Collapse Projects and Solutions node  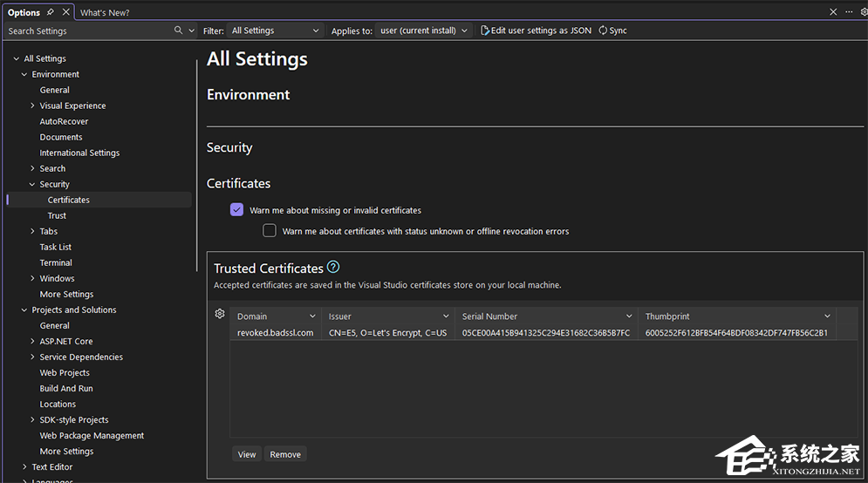pos(24,310)
